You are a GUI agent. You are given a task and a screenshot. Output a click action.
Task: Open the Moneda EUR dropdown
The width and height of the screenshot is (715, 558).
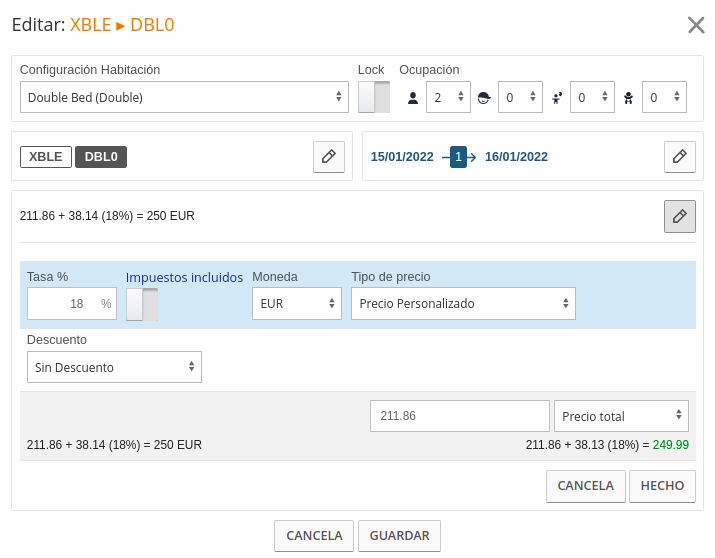pos(297,304)
